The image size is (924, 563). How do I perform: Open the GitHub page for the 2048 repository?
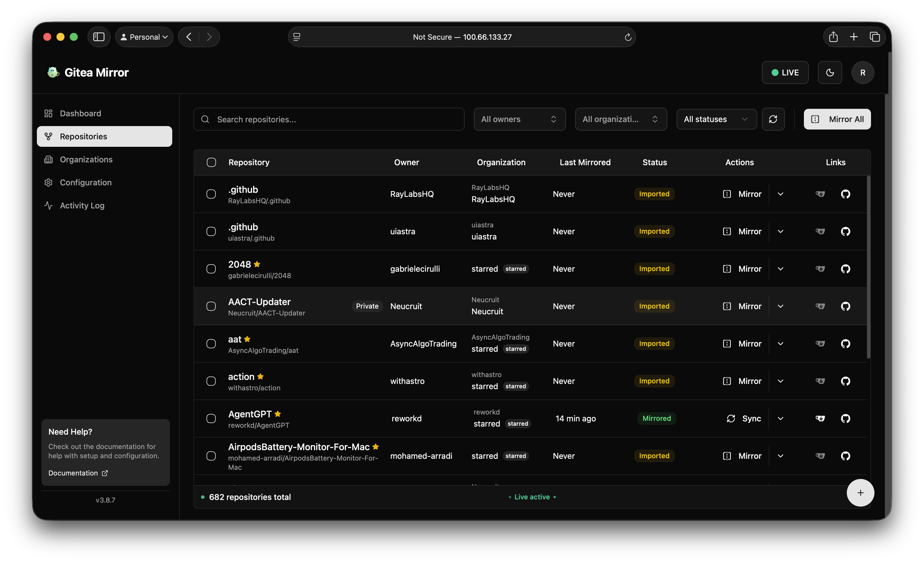pos(846,269)
